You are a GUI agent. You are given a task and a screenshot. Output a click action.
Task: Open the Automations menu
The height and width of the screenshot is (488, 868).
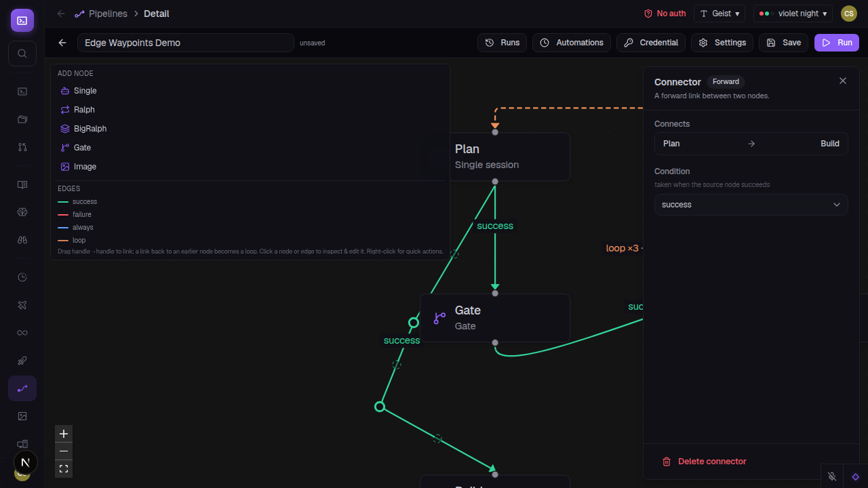(x=572, y=43)
